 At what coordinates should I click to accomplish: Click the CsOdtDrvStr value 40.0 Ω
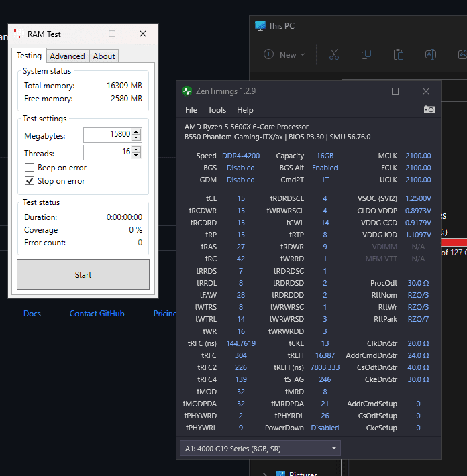(x=418, y=367)
